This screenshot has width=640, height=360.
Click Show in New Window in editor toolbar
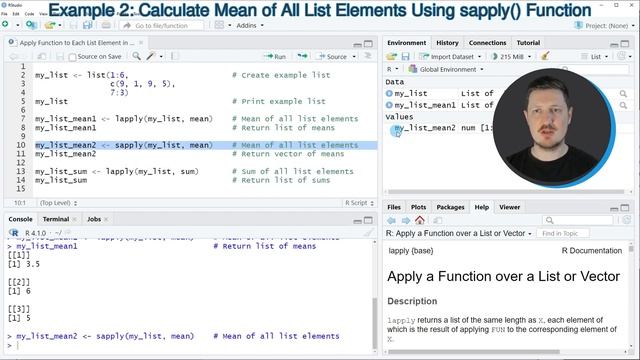[x=42, y=56]
